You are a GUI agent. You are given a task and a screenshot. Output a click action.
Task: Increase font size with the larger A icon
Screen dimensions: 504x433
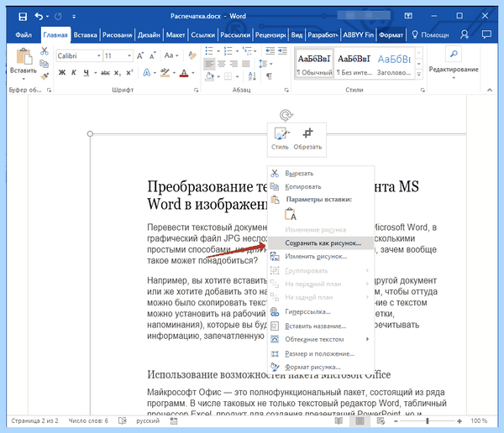[x=140, y=56]
